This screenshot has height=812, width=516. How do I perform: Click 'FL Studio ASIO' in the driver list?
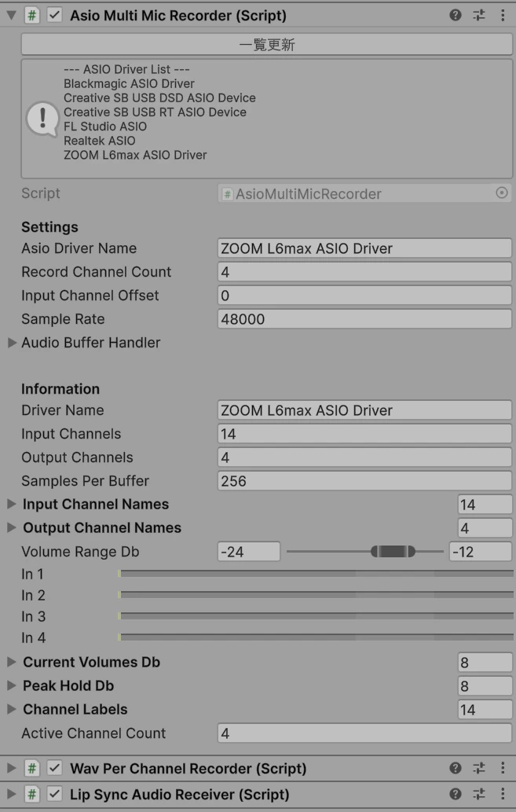[x=105, y=127]
